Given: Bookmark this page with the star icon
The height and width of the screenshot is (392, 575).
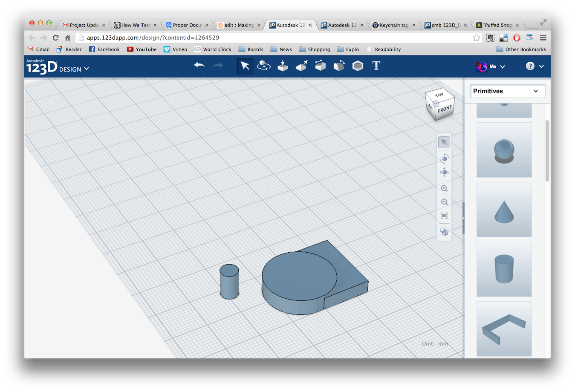Looking at the screenshot, I should tap(476, 37).
